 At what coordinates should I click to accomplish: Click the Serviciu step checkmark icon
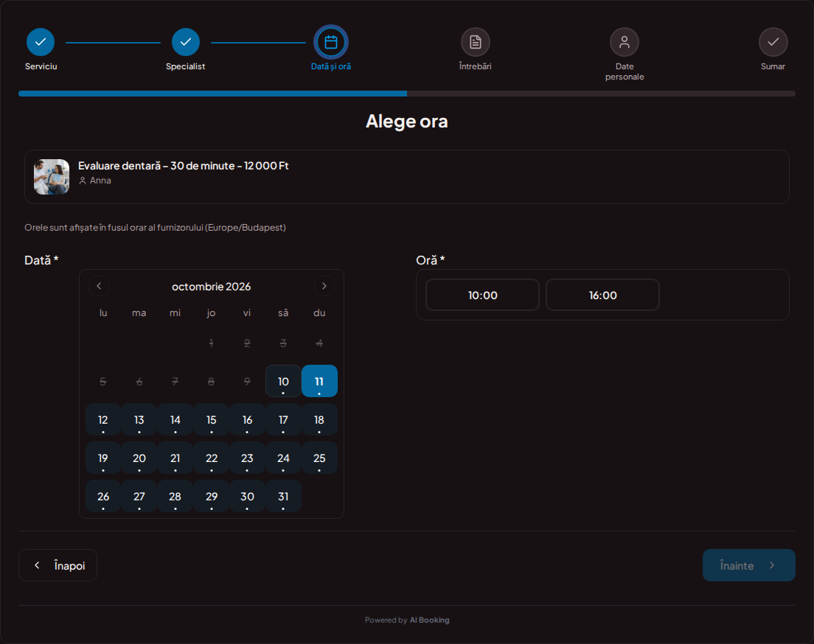coord(41,42)
